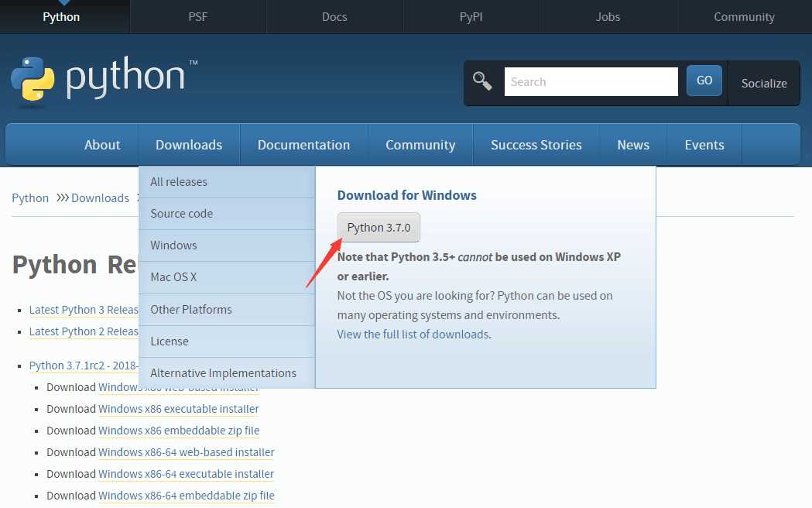Image resolution: width=812 pixels, height=508 pixels.
Task: Select the Community top tab
Action: 744,16
